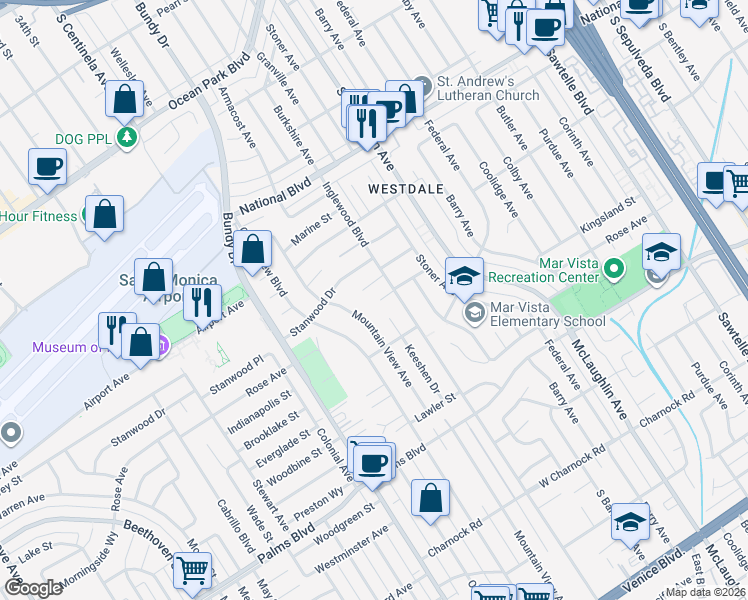Open the restaurant marker on Airport Ave
748x600 pixels.
[x=202, y=304]
